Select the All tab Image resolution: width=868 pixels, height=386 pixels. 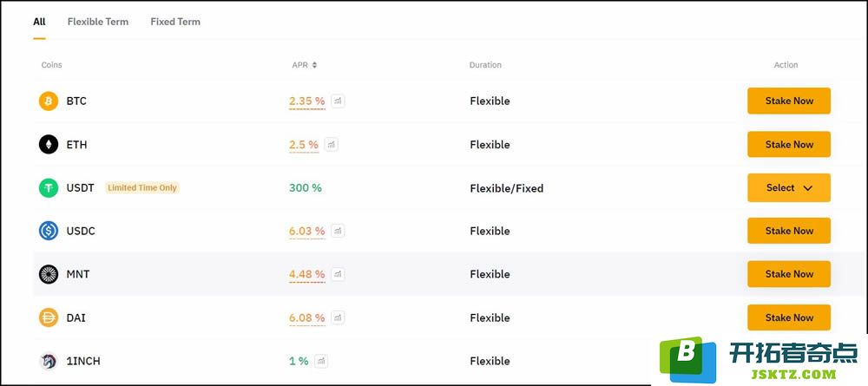[x=39, y=22]
